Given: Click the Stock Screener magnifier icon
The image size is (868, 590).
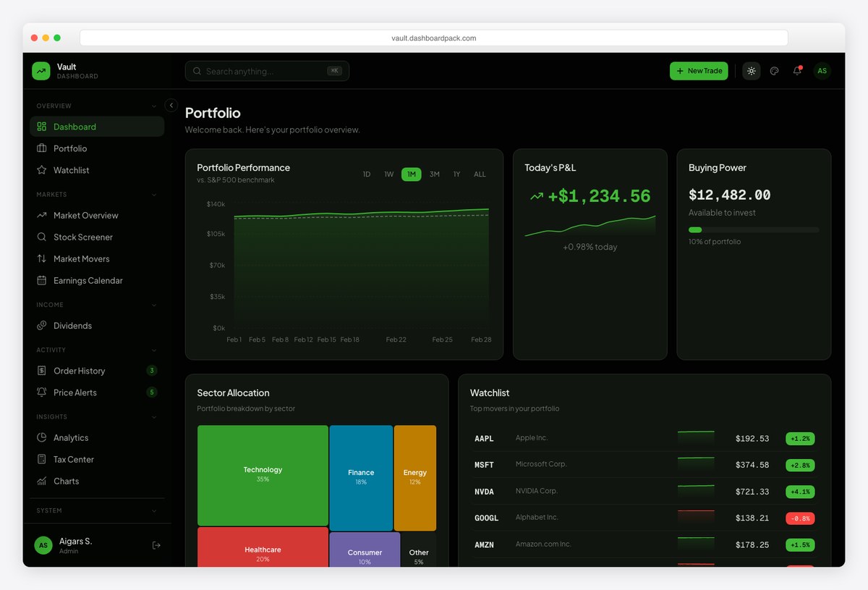Looking at the screenshot, I should click(41, 237).
